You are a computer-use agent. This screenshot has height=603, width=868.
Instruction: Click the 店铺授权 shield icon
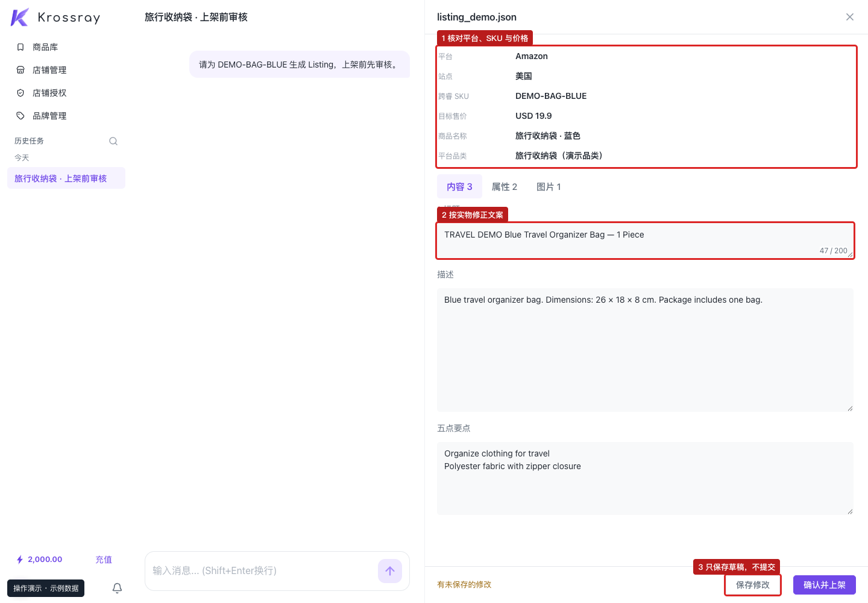(20, 93)
